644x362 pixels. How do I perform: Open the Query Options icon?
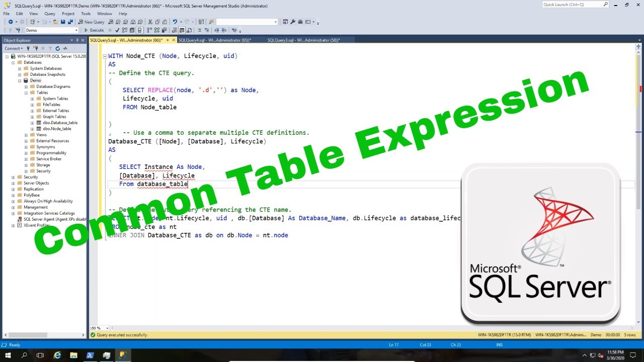[x=132, y=30]
